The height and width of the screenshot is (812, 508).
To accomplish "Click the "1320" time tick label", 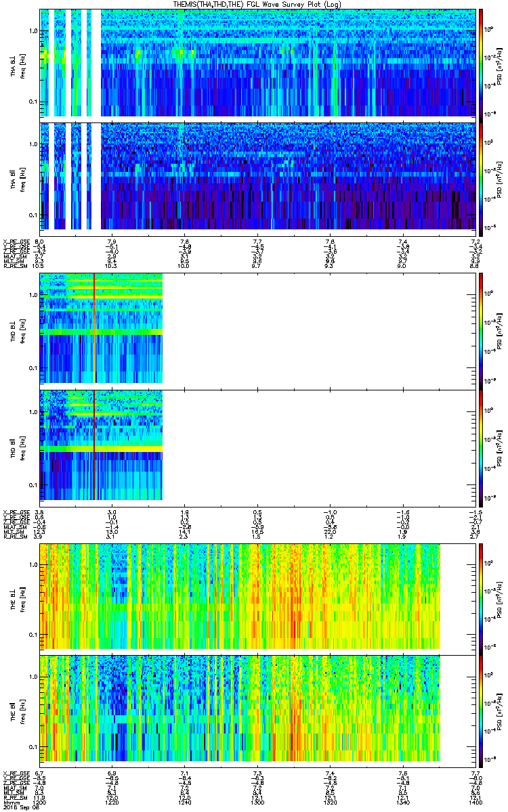I will [x=330, y=802].
